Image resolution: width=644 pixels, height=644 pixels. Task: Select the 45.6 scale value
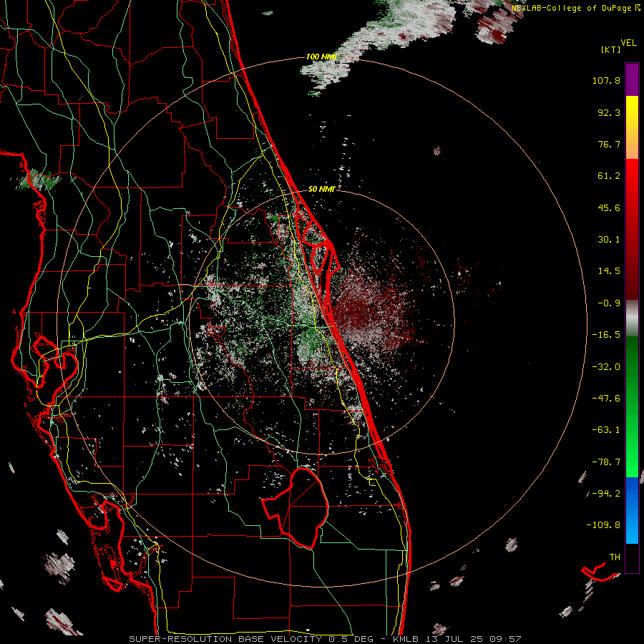click(609, 208)
